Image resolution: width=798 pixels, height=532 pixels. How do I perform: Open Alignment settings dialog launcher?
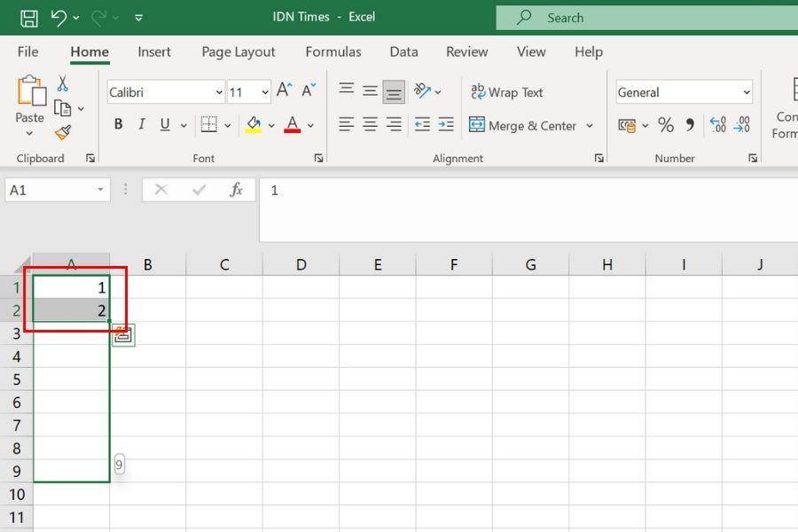tap(599, 159)
